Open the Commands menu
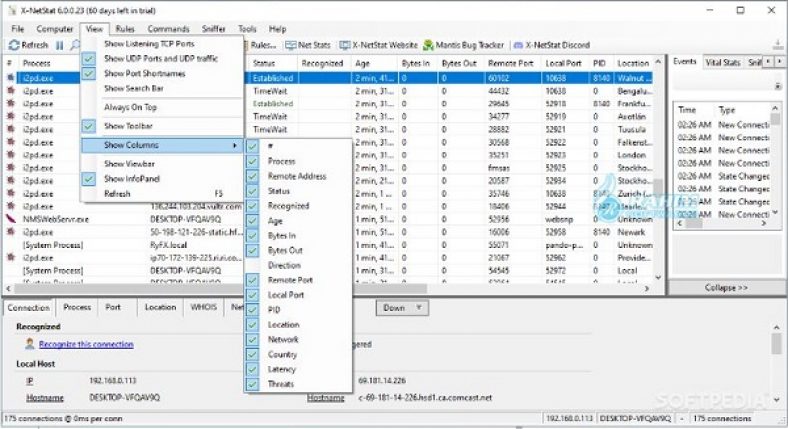The width and height of the screenshot is (788, 429). point(168,29)
